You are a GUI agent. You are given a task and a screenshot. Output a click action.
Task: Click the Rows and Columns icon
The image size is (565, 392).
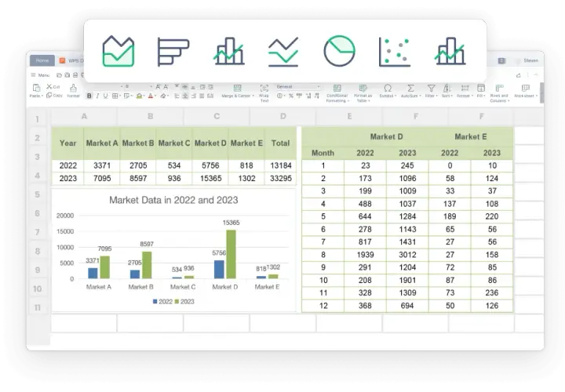pyautogui.click(x=499, y=88)
